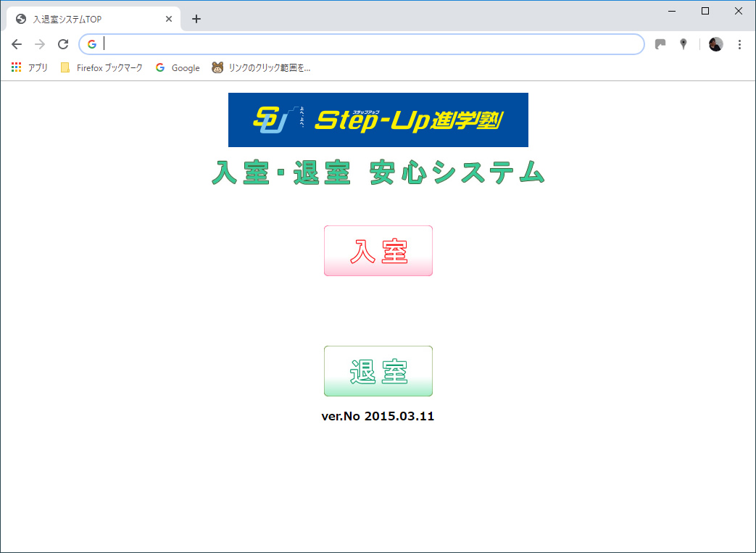Open the Firefox ブックマーク bookmarks folder
This screenshot has width=756, height=553.
click(x=101, y=67)
